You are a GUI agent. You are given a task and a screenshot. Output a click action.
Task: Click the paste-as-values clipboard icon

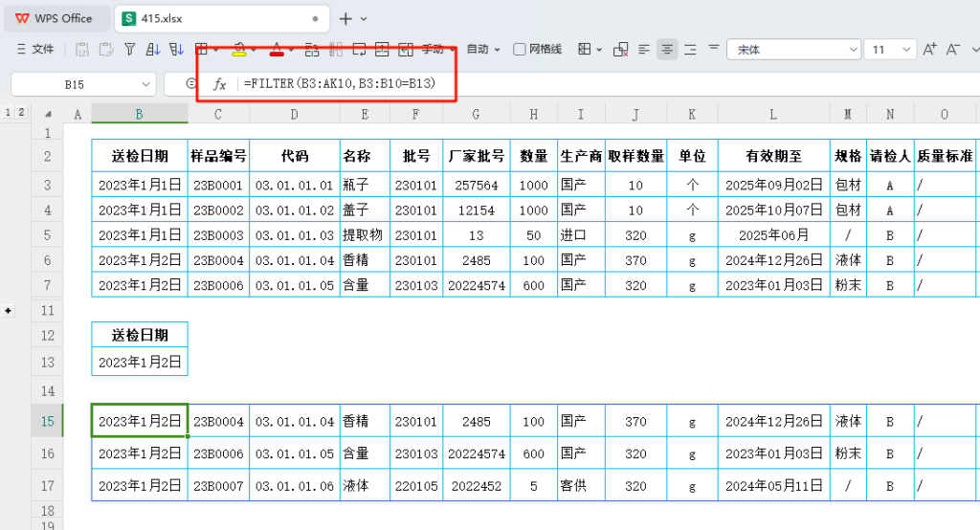pyautogui.click(x=82, y=50)
